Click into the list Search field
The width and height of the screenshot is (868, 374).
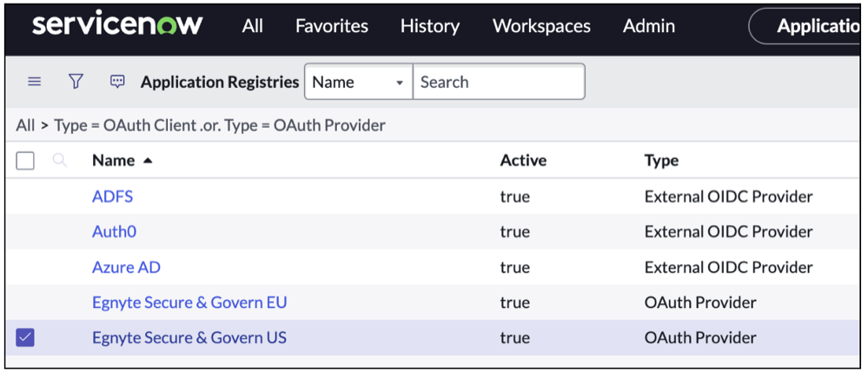(x=499, y=82)
